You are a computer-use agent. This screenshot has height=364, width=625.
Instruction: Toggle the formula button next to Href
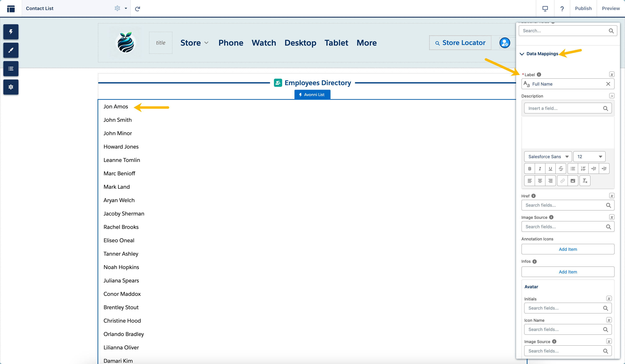point(612,196)
